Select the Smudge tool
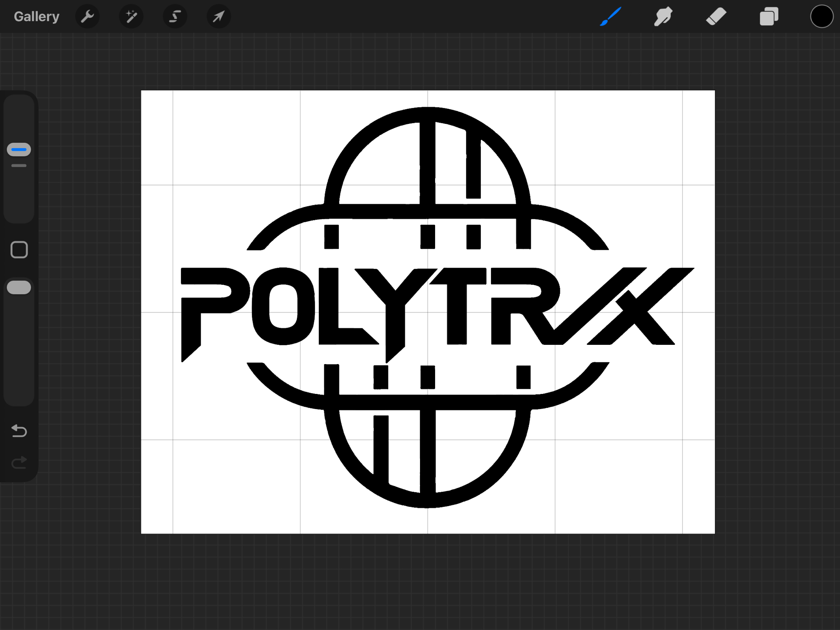This screenshot has width=840, height=630. pos(663,17)
